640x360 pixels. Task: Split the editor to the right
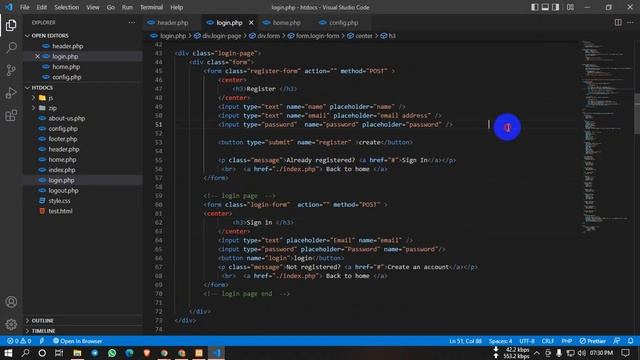tap(618, 22)
